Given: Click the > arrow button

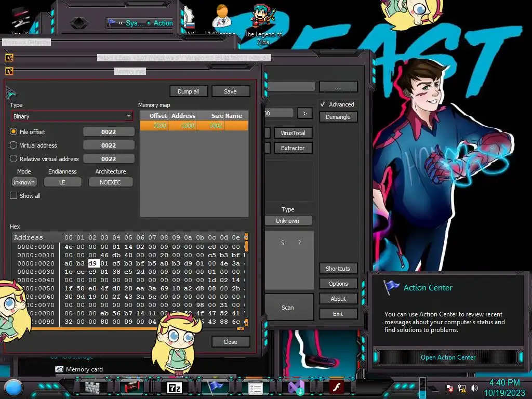Looking at the screenshot, I should point(304,113).
